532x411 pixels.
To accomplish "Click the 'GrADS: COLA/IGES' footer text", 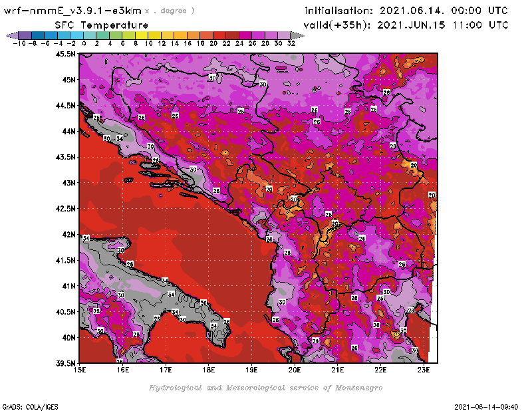I will 30,407.
